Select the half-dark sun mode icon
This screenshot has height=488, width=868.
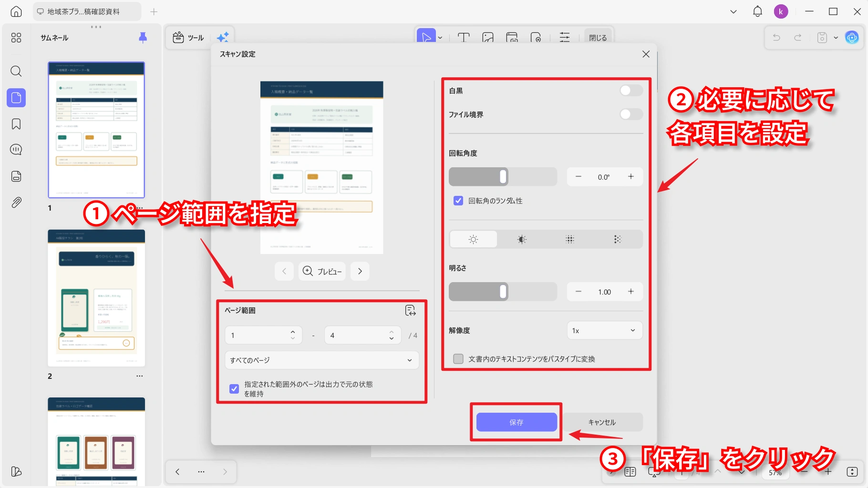point(522,239)
